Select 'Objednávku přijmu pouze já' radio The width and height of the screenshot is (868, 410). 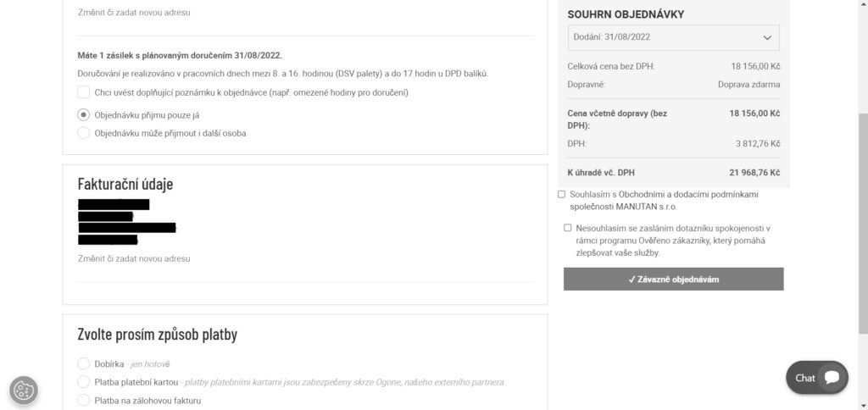[x=83, y=115]
